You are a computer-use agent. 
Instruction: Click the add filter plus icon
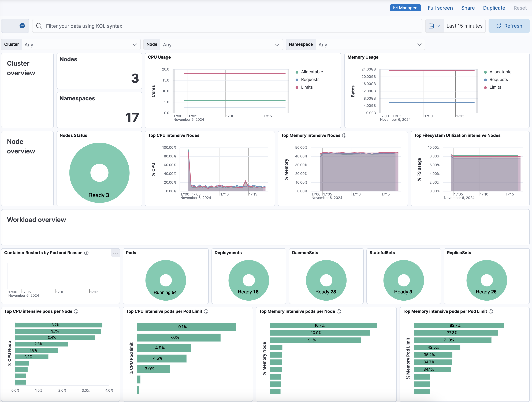point(22,26)
